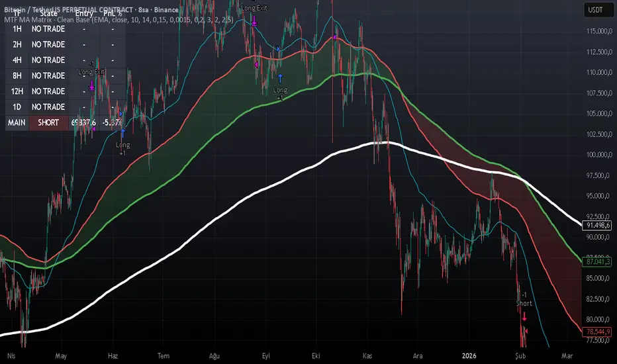
Task: Click the 100.000,0 price axis value
Action: point(599,155)
